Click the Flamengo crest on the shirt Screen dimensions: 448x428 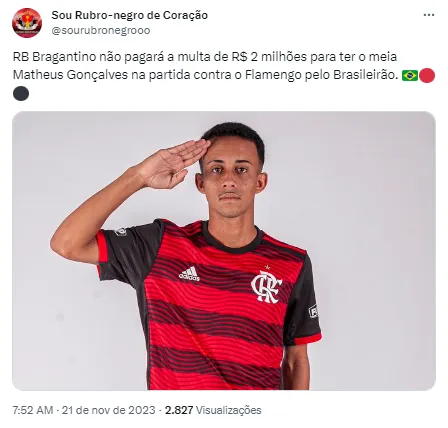[266, 286]
